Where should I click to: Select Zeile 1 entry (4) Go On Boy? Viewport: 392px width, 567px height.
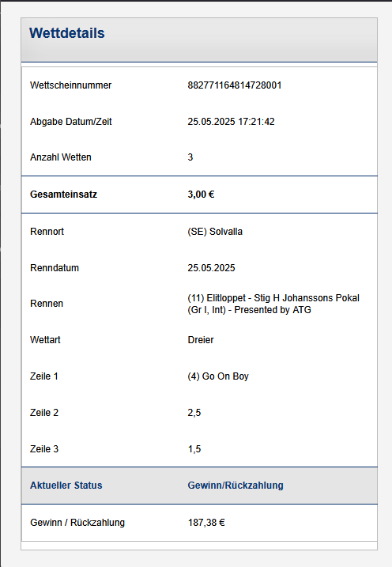pos(218,376)
